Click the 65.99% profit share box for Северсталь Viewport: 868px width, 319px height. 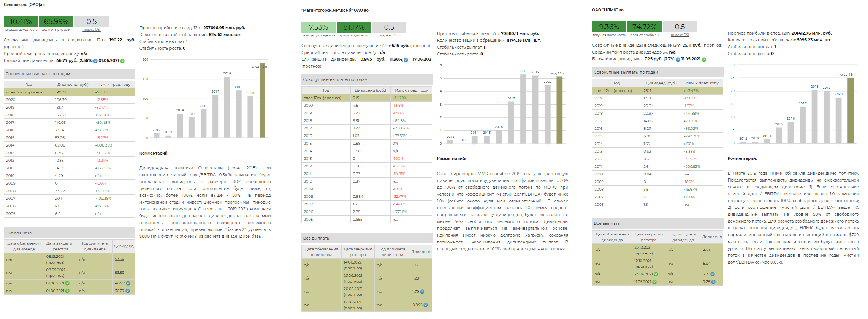(x=56, y=21)
